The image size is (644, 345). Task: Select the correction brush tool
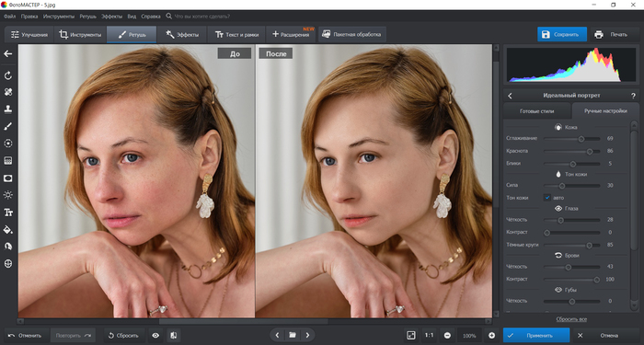tap(8, 127)
